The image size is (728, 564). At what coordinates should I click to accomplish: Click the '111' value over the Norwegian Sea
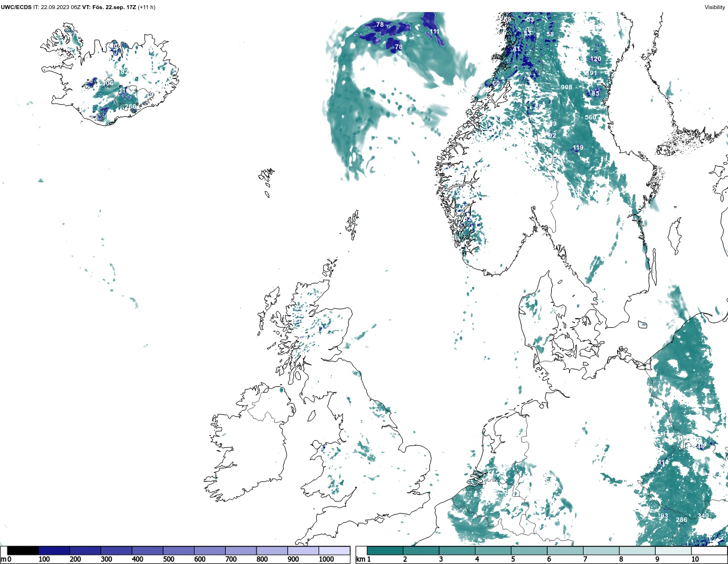click(435, 31)
